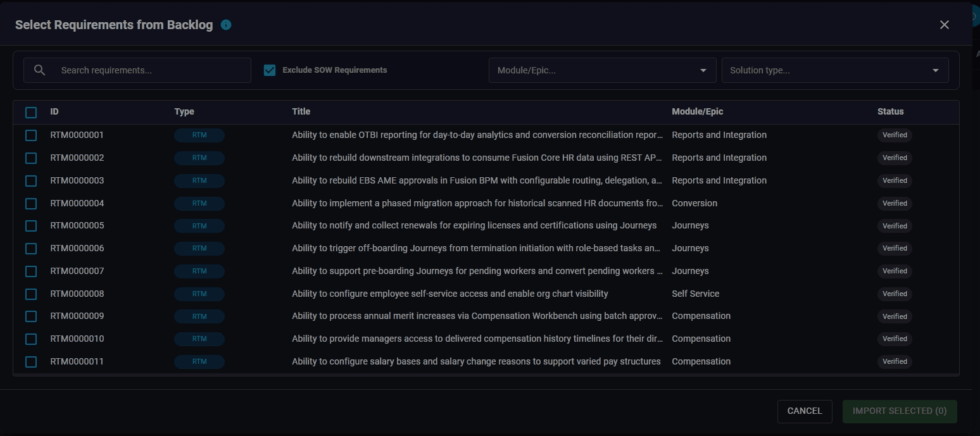Click Reports and Integration cell for RTM0000003
This screenshot has height=436, width=980.
[x=719, y=180]
